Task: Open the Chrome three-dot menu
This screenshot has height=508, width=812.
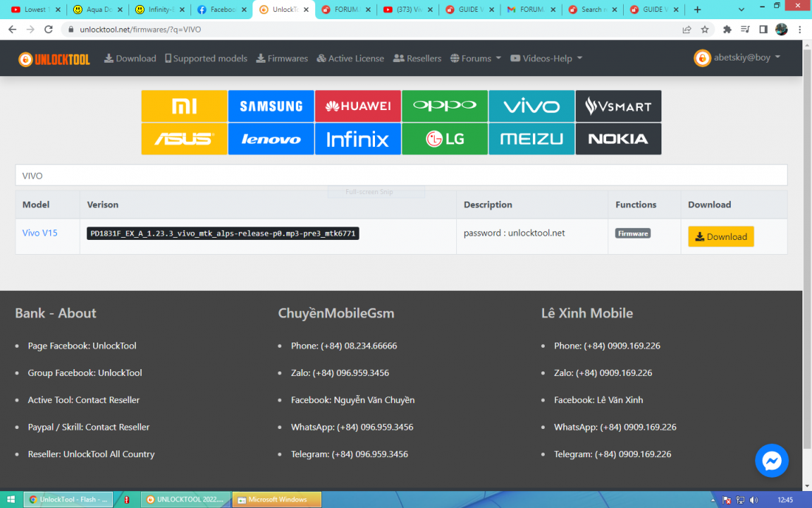Action: coord(800,30)
